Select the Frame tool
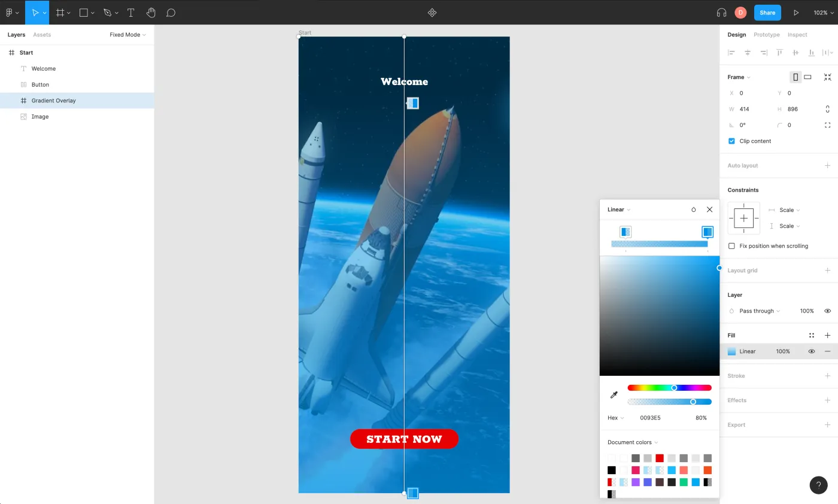 click(x=60, y=12)
